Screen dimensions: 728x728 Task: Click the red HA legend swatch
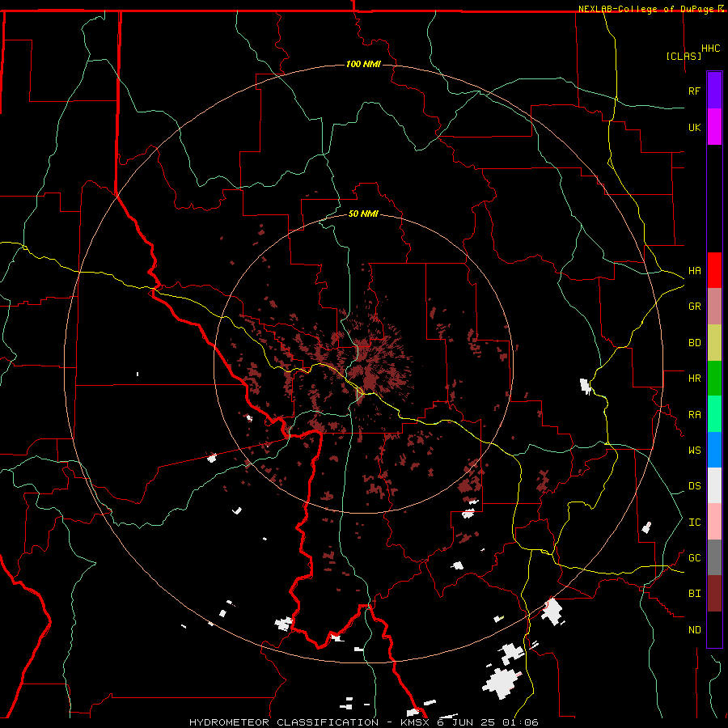pos(714,270)
